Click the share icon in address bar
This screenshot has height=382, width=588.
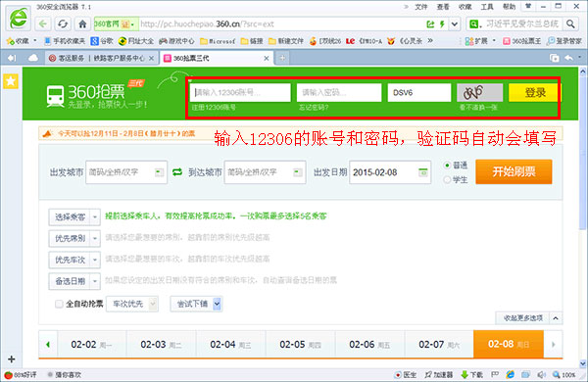point(430,24)
